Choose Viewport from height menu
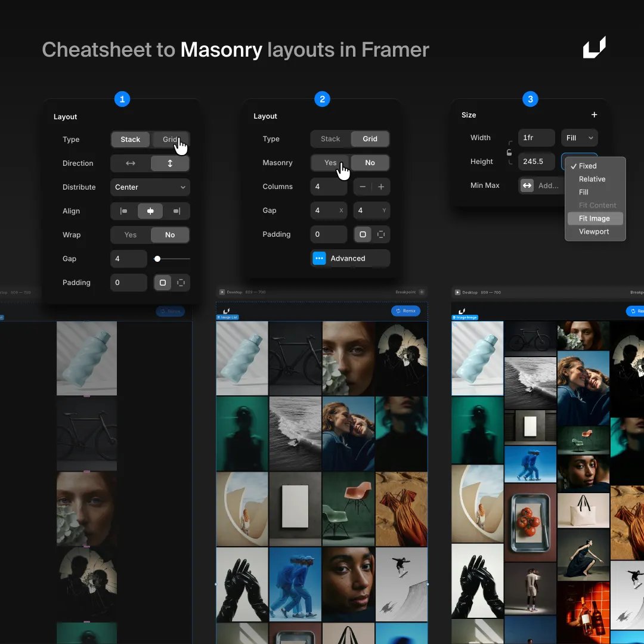 pos(595,231)
